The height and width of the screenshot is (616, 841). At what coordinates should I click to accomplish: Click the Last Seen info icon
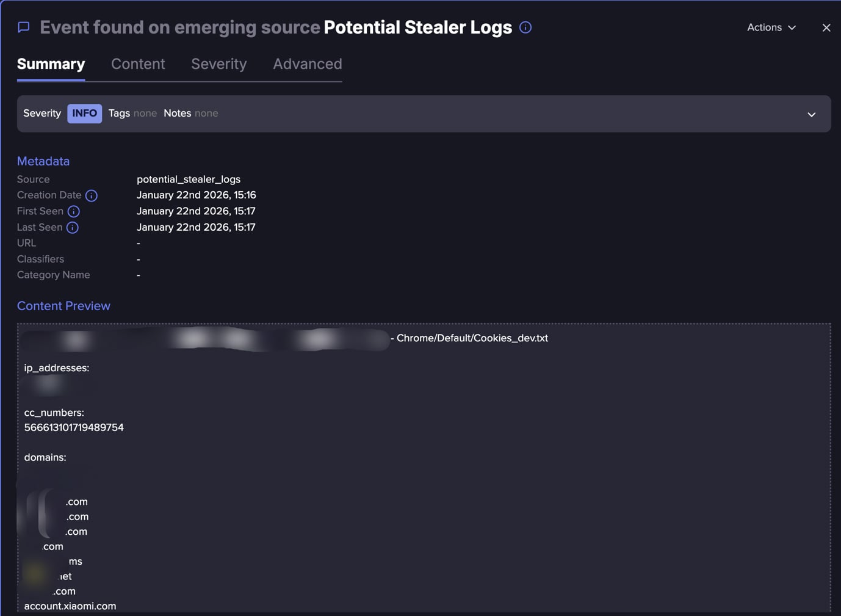73,227
